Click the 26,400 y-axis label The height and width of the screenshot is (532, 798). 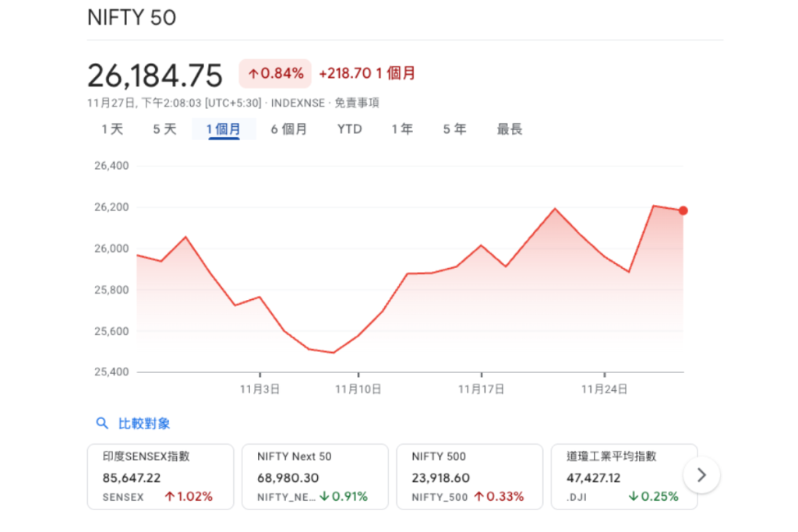[111, 166]
